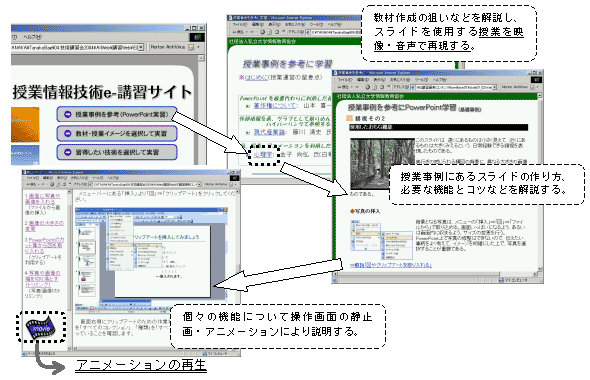Open address bar dropdown in top-left browser
Viewport: 590px width, 380px height.
click(141, 47)
